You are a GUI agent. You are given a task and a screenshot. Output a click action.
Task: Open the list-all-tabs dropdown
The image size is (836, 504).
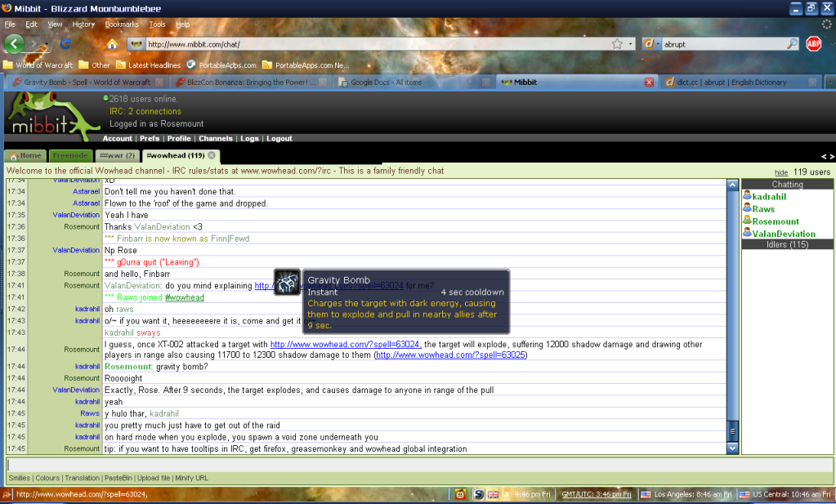point(830,82)
